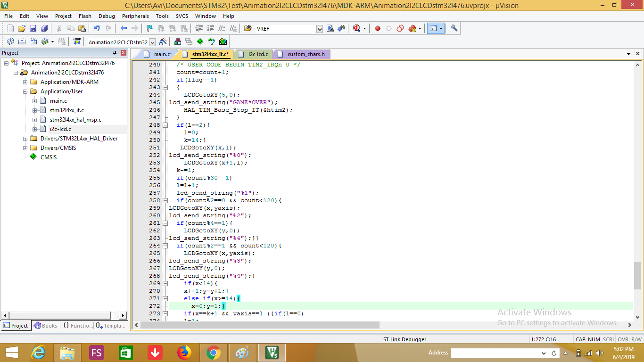The height and width of the screenshot is (362, 644).
Task: Click the Batch Build icon
Action: pyautogui.click(x=45, y=41)
